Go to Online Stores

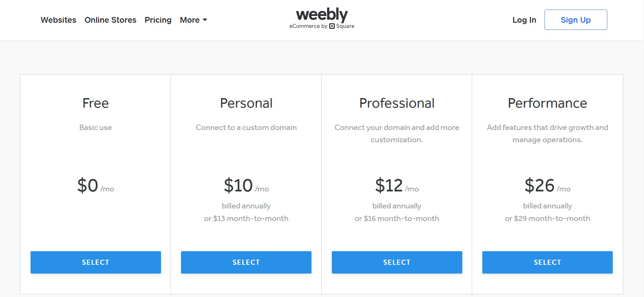click(x=110, y=20)
